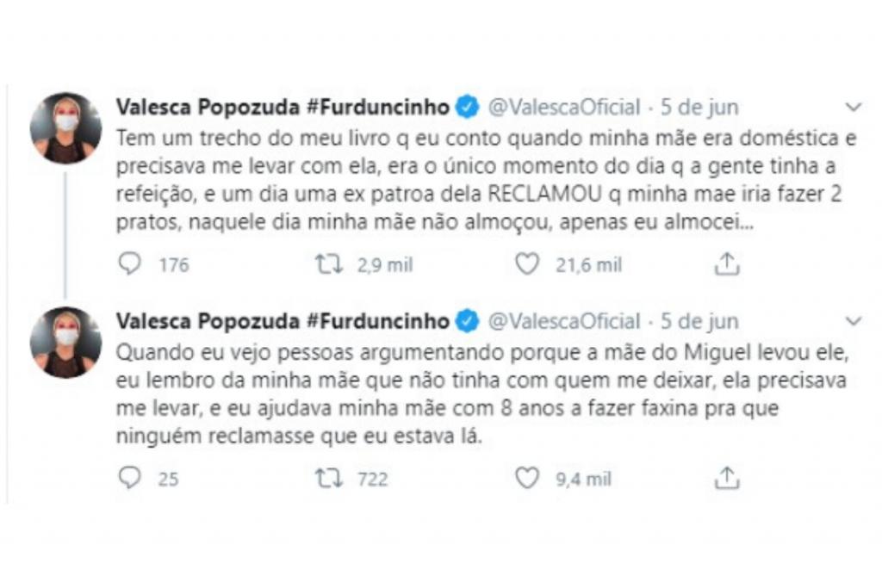
Task: Reply to the second tweet with 25 replies
Action: [129, 479]
